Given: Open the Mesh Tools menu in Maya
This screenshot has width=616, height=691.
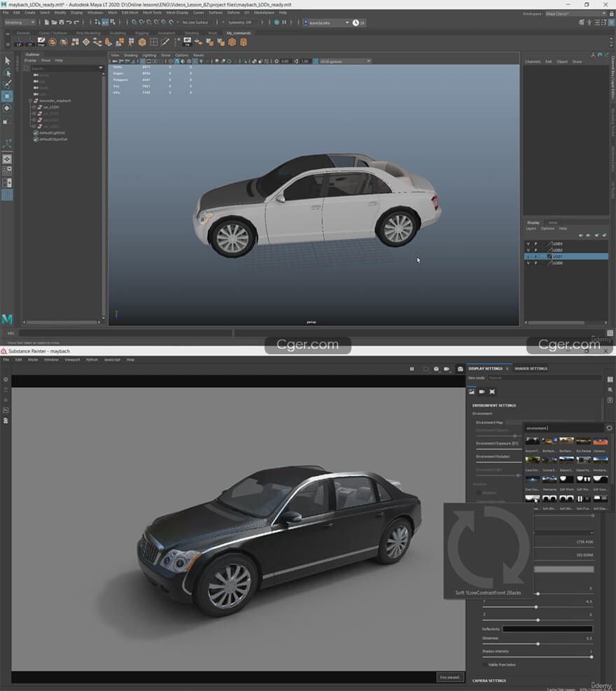Looking at the screenshot, I should point(152,13).
